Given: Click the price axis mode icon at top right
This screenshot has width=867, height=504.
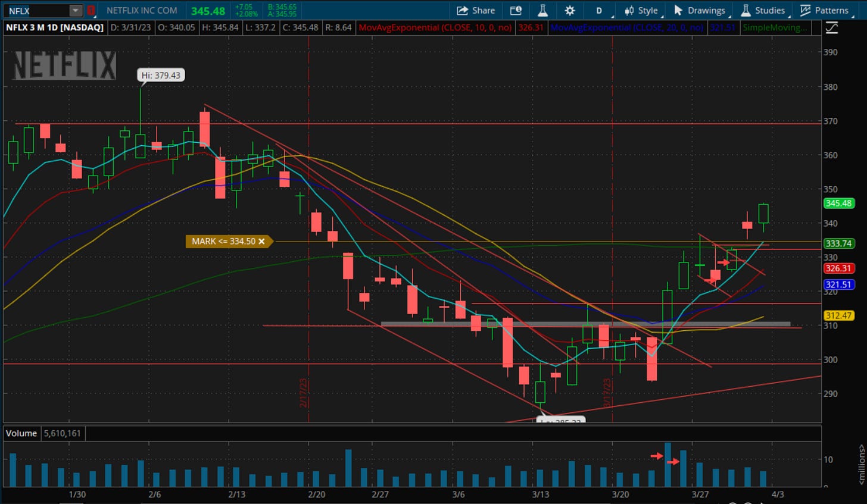Looking at the screenshot, I should (x=832, y=27).
